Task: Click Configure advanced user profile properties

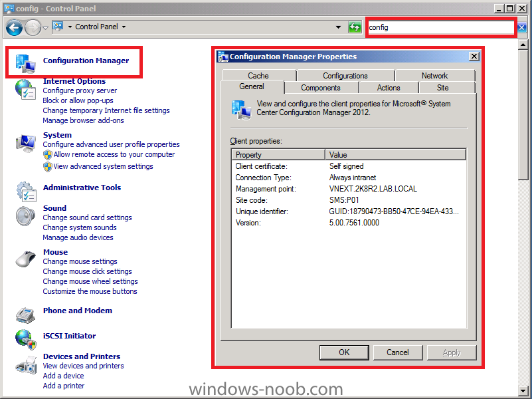Action: (x=112, y=145)
